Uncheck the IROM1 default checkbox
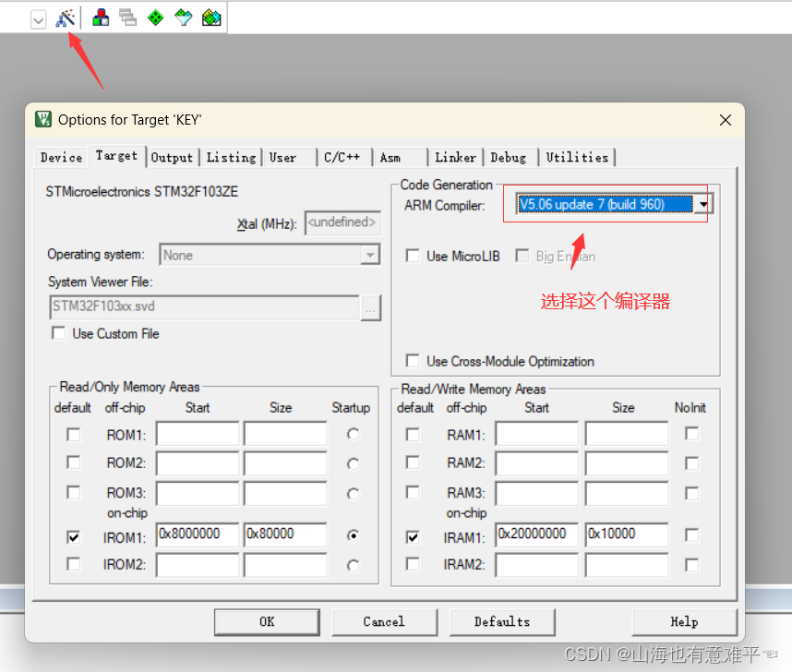Viewport: 792px width, 672px height. pos(74,536)
